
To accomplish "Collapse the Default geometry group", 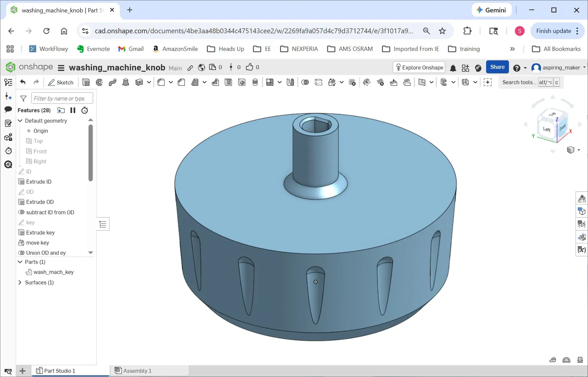I will (x=20, y=121).
